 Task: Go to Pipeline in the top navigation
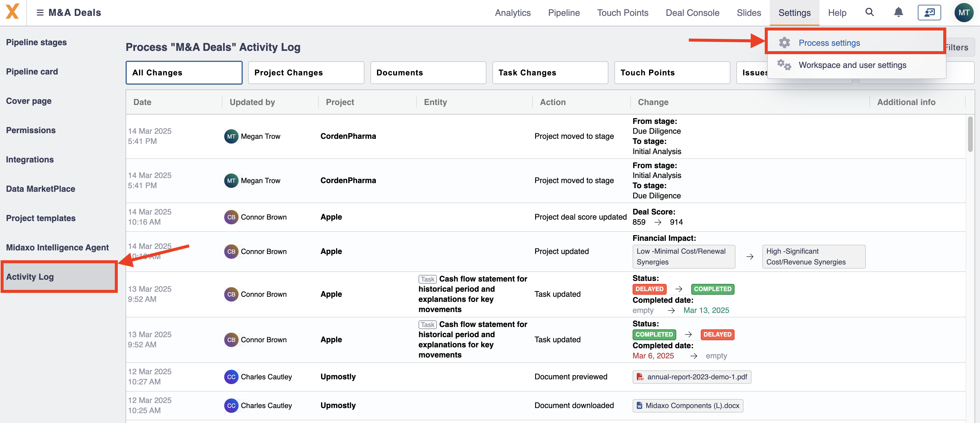(564, 13)
